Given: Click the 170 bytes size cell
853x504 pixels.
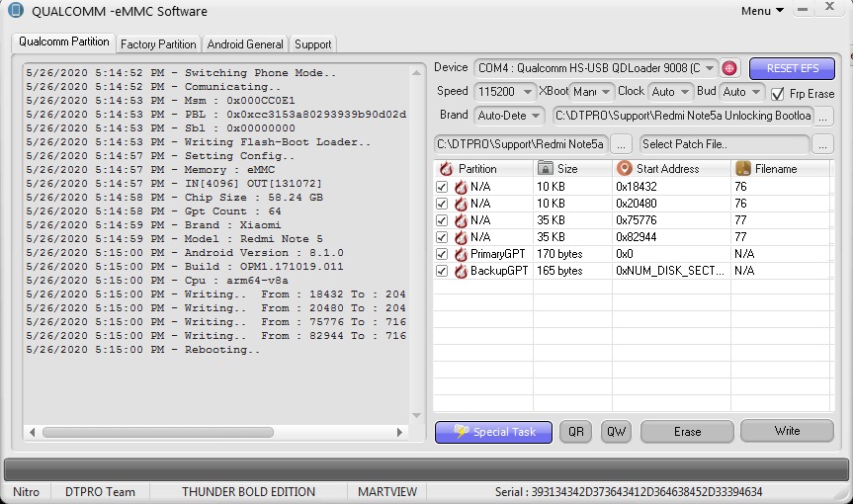Looking at the screenshot, I should (559, 254).
